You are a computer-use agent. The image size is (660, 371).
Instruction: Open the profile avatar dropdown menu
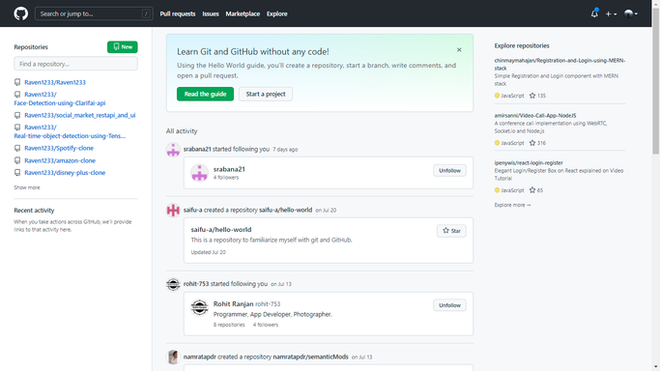[x=631, y=14]
